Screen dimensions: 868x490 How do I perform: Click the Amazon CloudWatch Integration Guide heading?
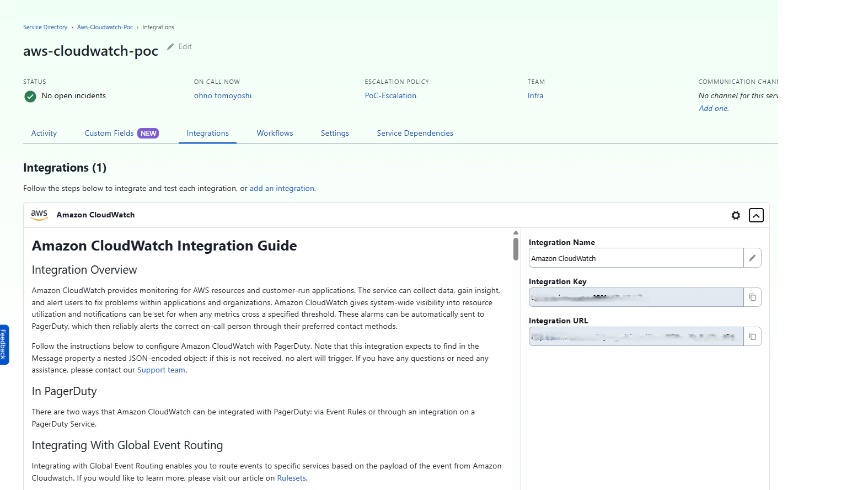tap(164, 246)
